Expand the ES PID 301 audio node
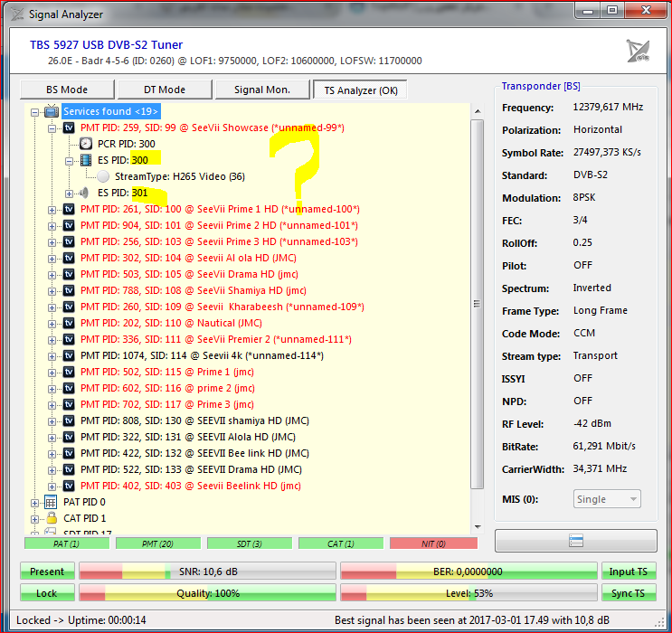Viewport: 672px width, 633px height. click(x=70, y=193)
